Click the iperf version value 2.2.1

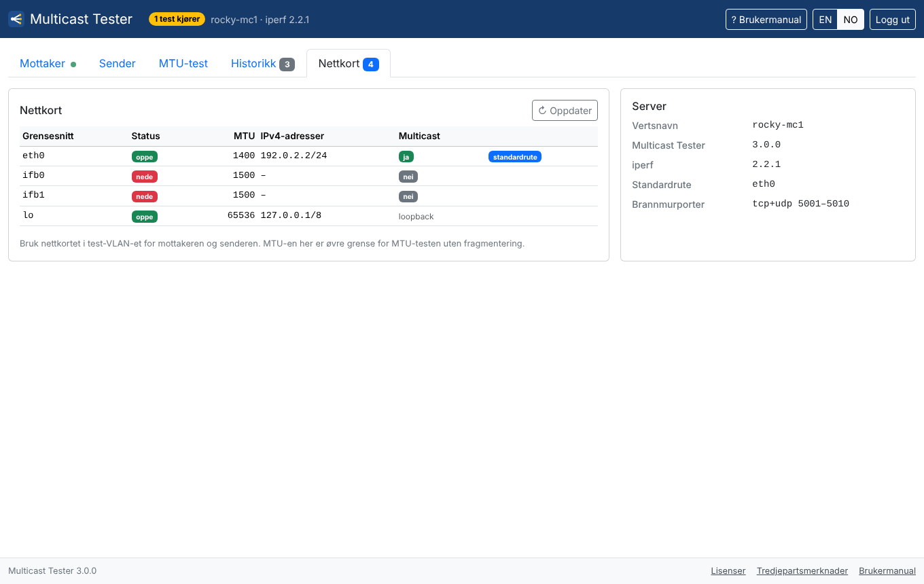(766, 164)
